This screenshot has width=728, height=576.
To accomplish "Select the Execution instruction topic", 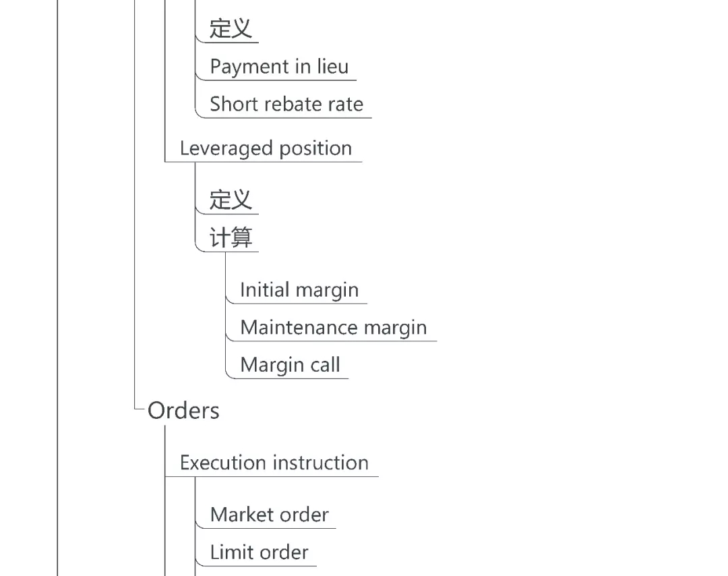I will pyautogui.click(x=274, y=463).
